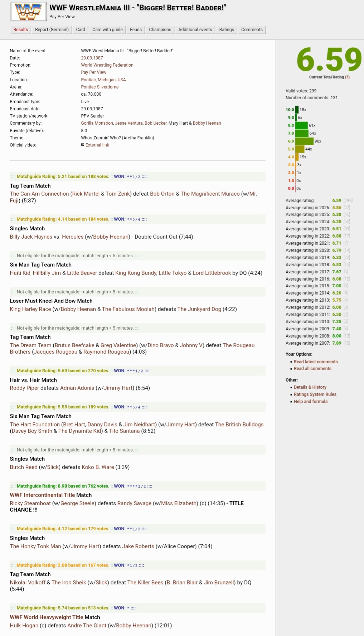
Task: Click commentator Bob Uecker
Action: click(155, 123)
